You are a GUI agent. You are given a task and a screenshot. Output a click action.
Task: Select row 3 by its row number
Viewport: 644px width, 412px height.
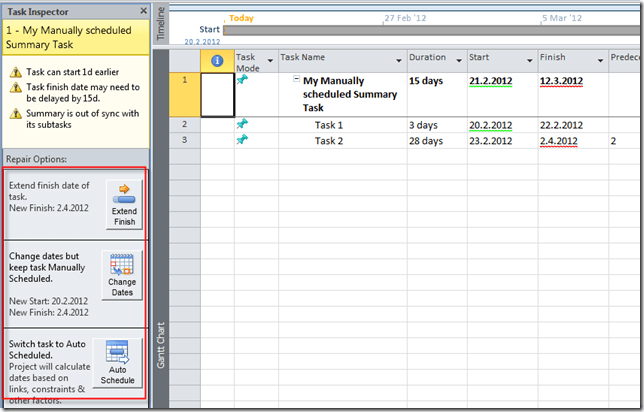(x=184, y=141)
